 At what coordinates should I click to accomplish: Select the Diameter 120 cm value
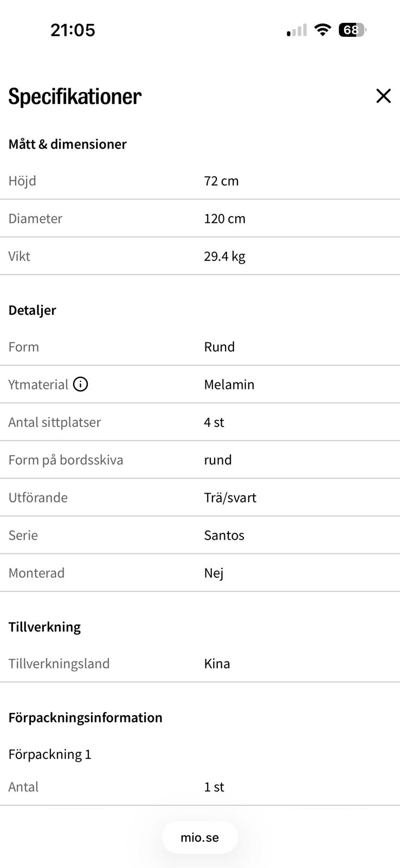click(224, 219)
